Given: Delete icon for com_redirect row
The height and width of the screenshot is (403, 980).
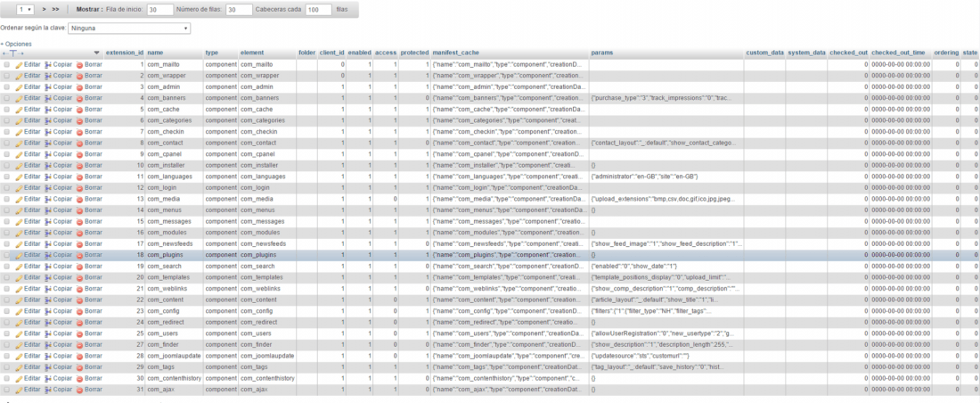Looking at the screenshot, I should pos(79,323).
